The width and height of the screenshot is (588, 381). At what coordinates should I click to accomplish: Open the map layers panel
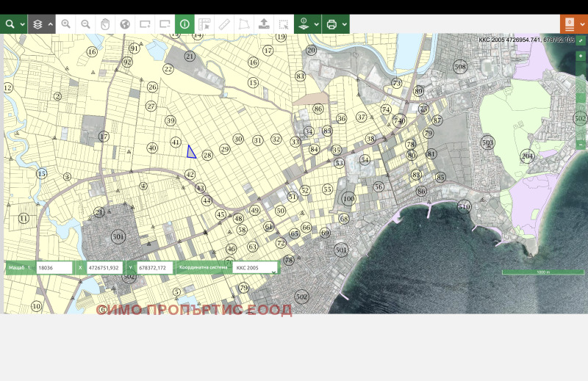click(x=37, y=24)
